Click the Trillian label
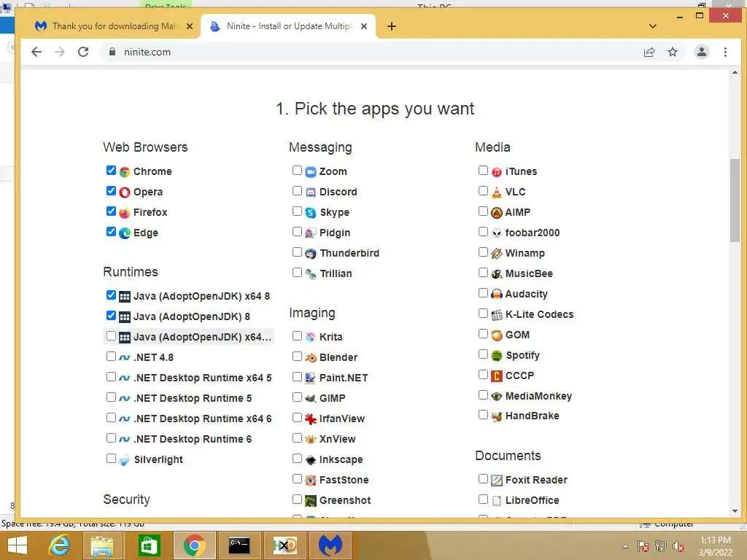747x560 pixels. pos(336,274)
